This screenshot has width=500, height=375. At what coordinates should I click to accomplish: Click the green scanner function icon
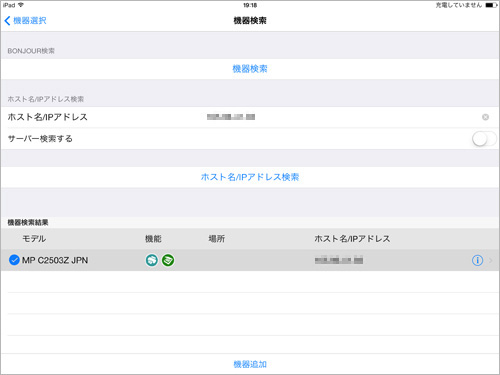tap(168, 260)
